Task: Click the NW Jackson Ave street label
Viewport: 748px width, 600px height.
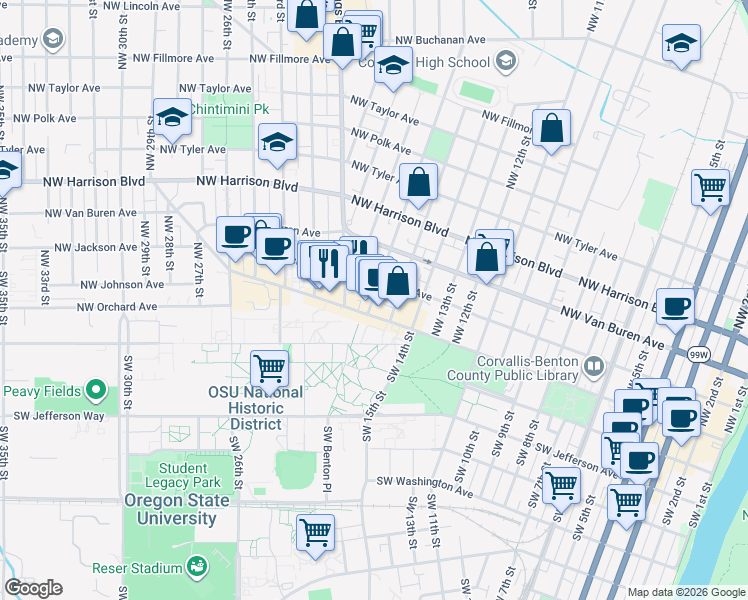Action: [x=95, y=248]
